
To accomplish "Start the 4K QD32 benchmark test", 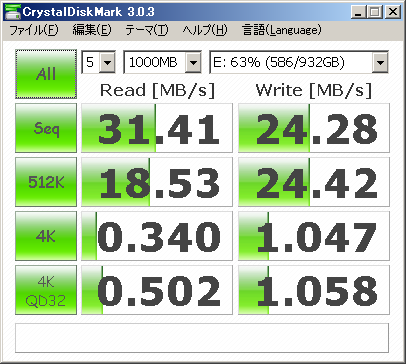I will click(46, 290).
